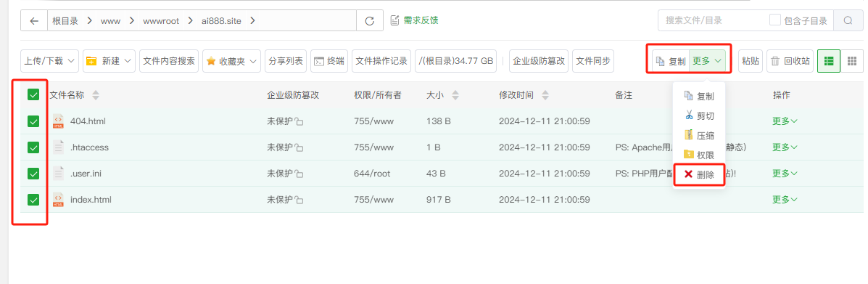This screenshot has height=284, width=868.
Task: Uncheck the .user.ini row checkbox
Action: coord(33,174)
